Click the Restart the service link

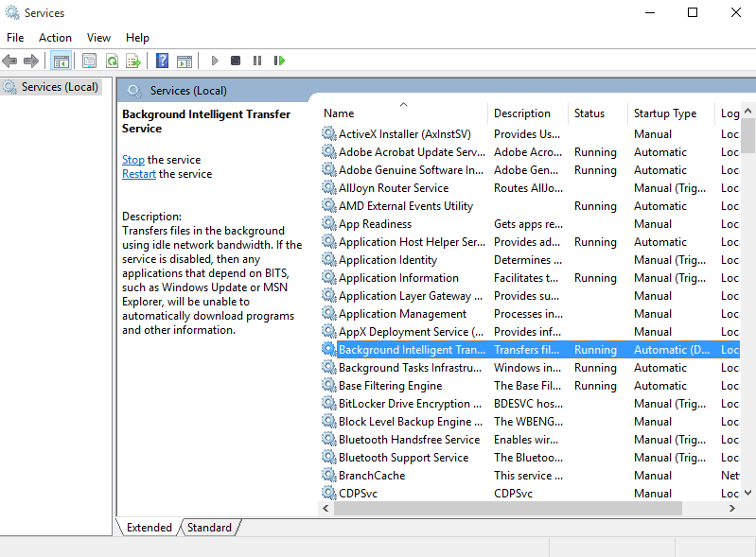[x=139, y=174]
